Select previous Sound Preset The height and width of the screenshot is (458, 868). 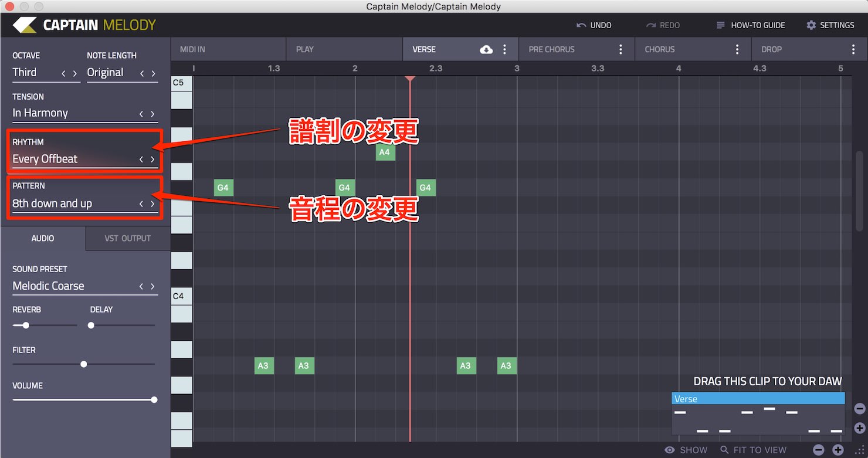pos(141,287)
